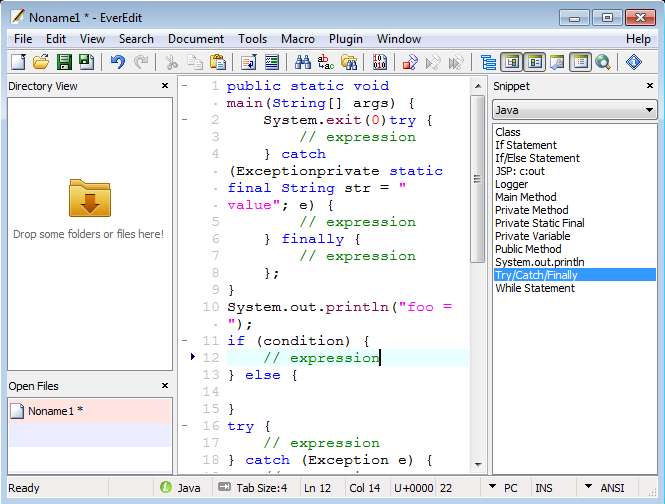This screenshot has width=665, height=504.
Task: Click the web preview globe icon
Action: point(603,62)
